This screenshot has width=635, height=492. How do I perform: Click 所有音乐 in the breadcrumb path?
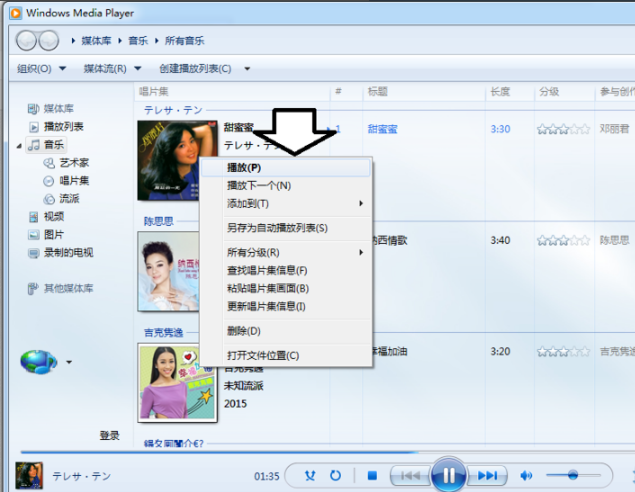tap(184, 41)
